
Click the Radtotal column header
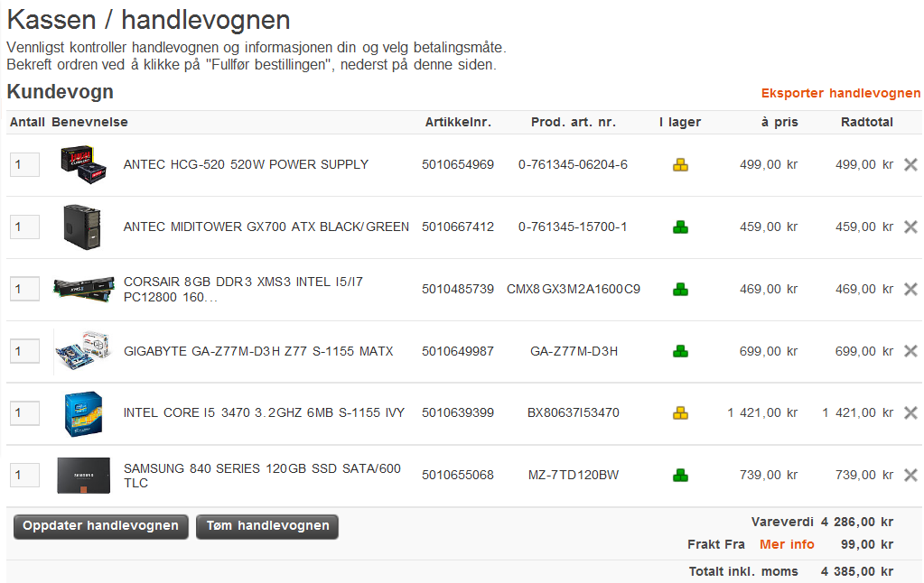point(867,122)
